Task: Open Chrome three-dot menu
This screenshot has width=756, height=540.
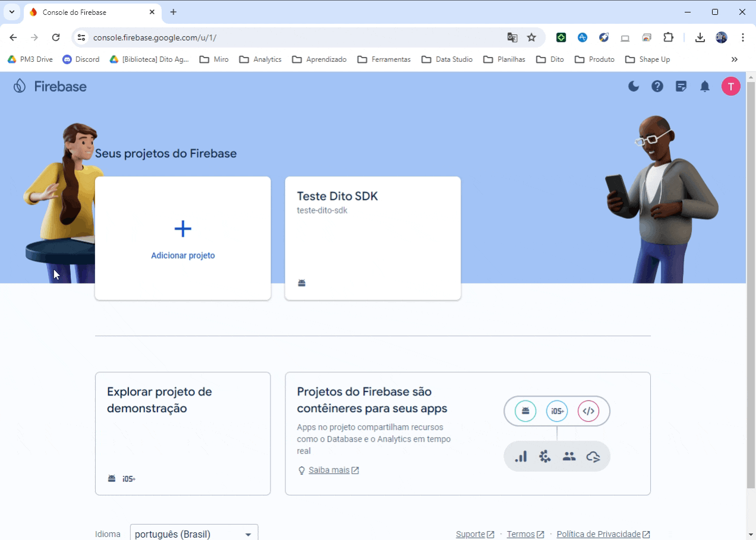Action: pos(743,37)
